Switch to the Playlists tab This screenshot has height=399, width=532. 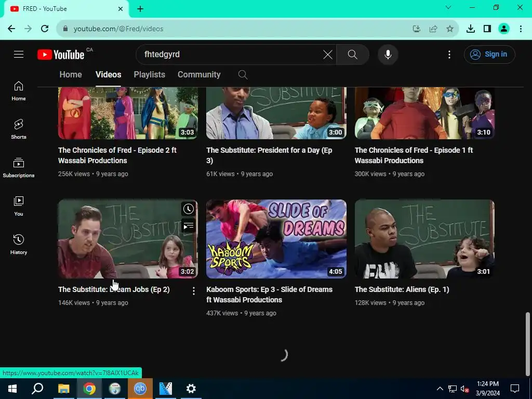(x=149, y=75)
